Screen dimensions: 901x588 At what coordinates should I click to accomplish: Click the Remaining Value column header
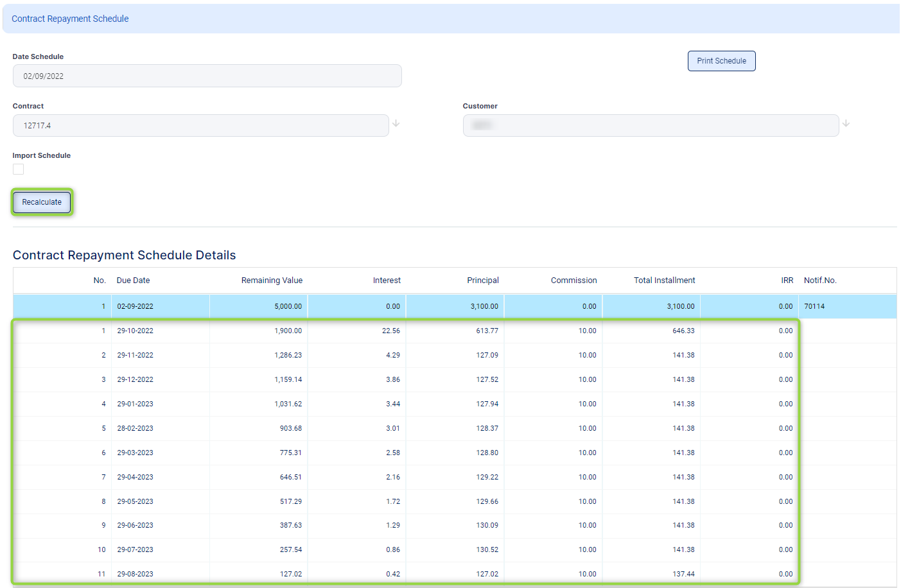272,281
